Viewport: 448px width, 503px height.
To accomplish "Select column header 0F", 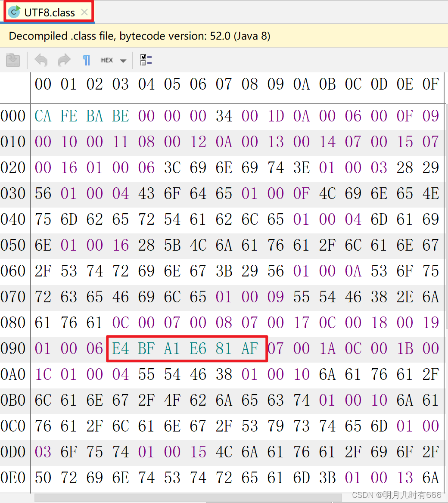I will pyautogui.click(x=431, y=84).
